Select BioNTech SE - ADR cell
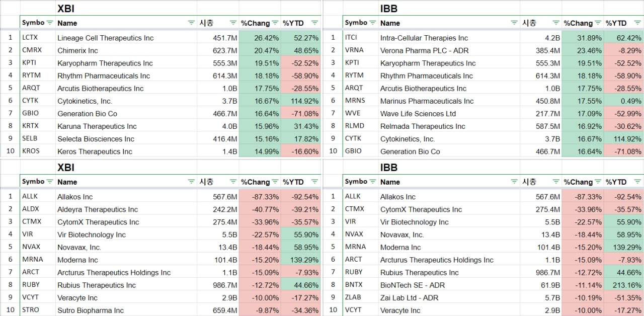The image size is (644, 316). pyautogui.click(x=449, y=285)
